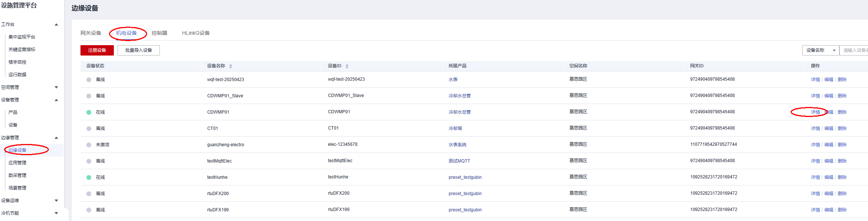The image size is (868, 221).
Task: Click the device name cell guanzheng-electro
Action: click(225, 145)
